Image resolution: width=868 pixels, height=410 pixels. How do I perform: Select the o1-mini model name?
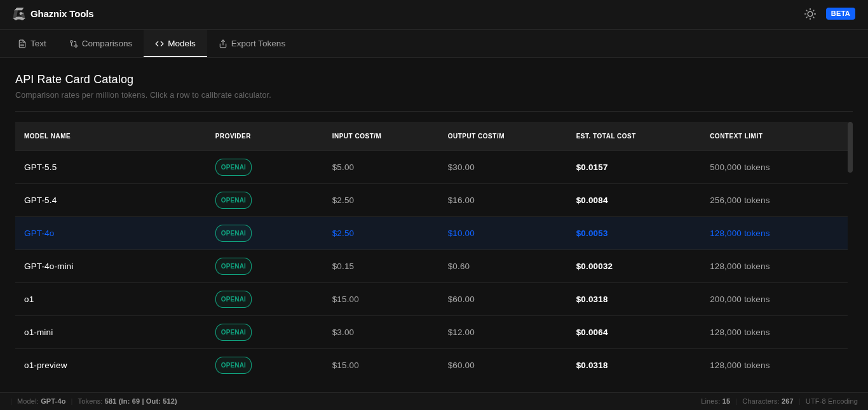pyautogui.click(x=39, y=333)
